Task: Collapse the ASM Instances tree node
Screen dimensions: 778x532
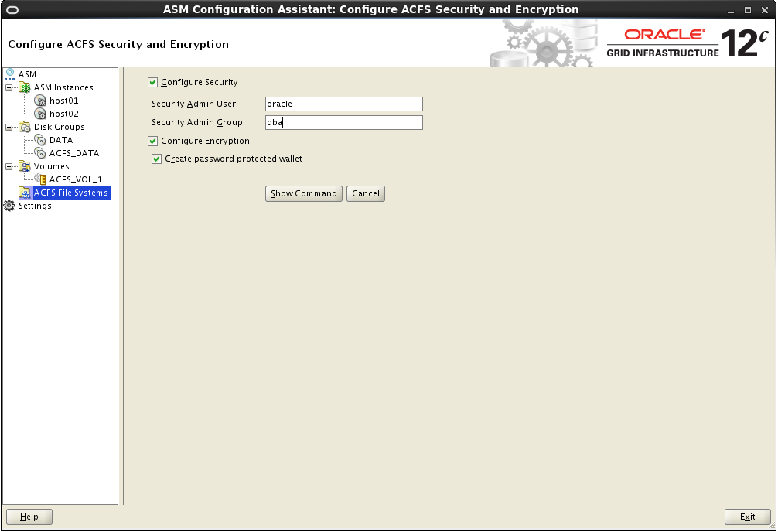Action: tap(9, 87)
